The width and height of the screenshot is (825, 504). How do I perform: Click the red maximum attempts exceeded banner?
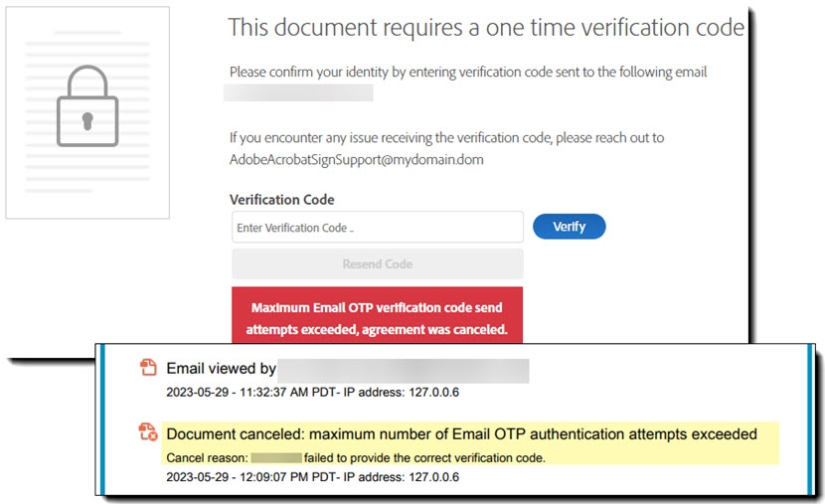379,318
